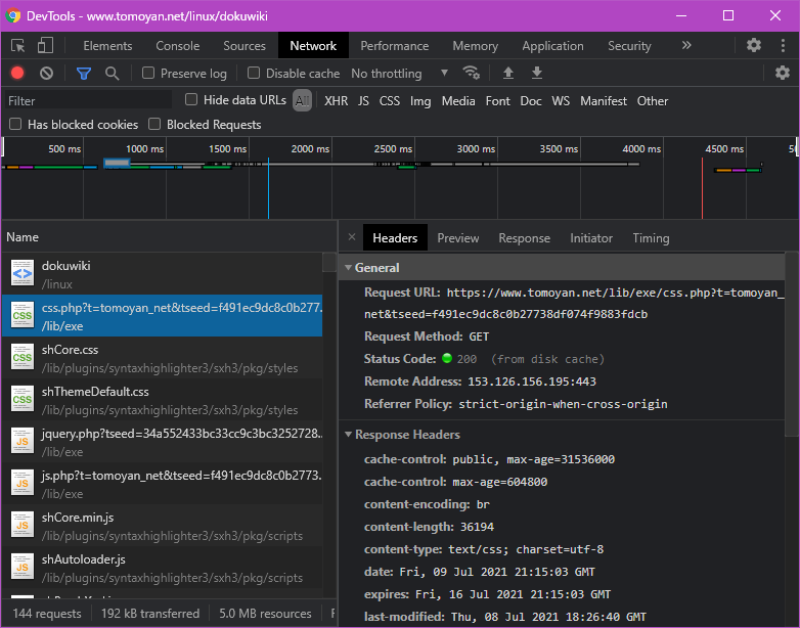Open the Application tab
This screenshot has height=628, width=800.
(553, 46)
